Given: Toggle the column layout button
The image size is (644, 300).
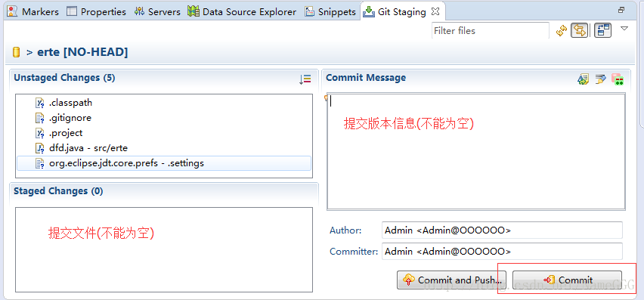Looking at the screenshot, I should coord(603,31).
